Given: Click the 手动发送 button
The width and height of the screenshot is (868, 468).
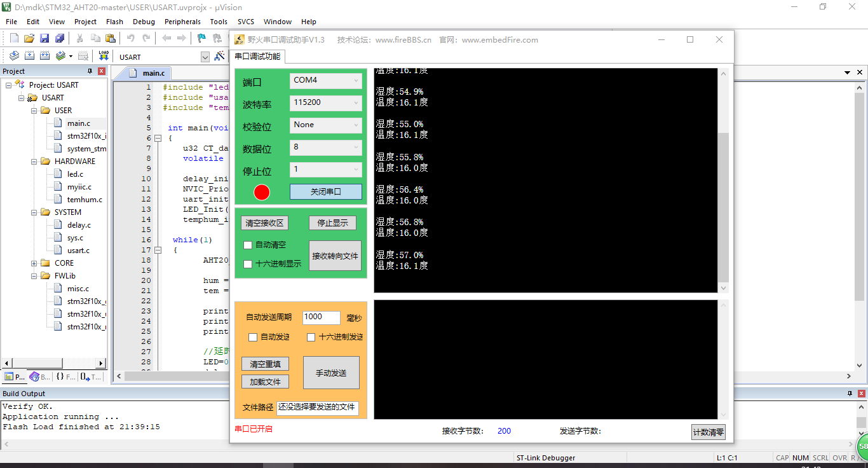Looking at the screenshot, I should pos(331,373).
